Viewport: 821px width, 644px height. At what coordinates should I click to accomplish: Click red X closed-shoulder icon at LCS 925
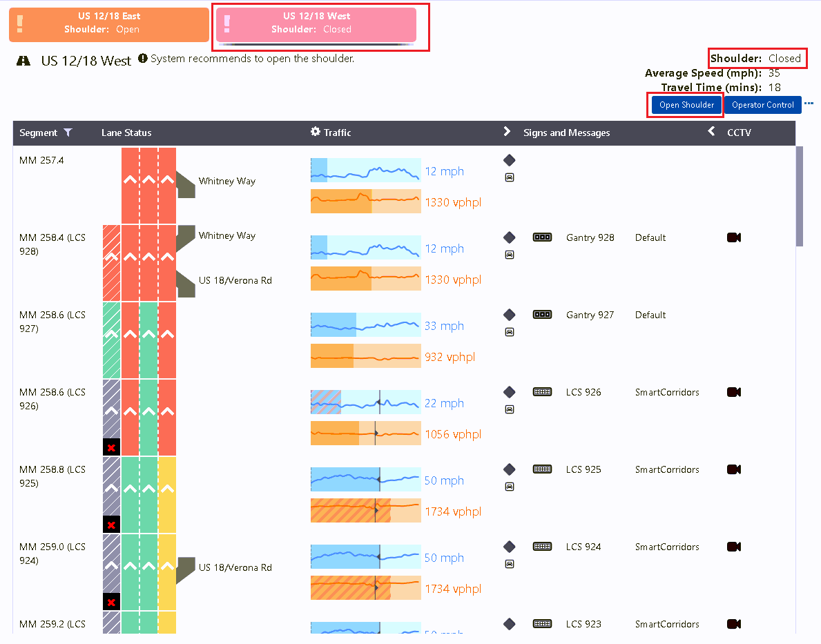[x=112, y=525]
